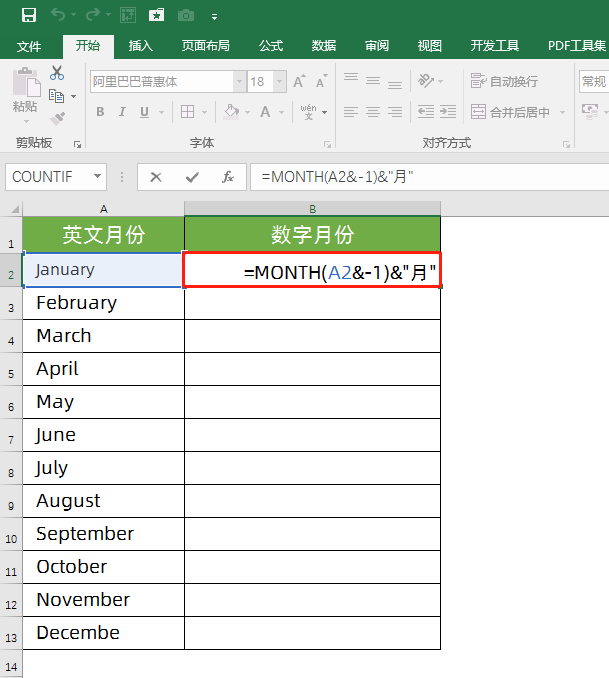
Task: Open the customize quick access toolbar arrow
Action: click(214, 17)
